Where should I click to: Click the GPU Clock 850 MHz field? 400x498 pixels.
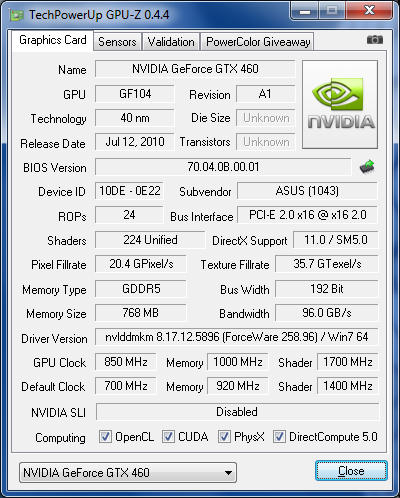(126, 362)
